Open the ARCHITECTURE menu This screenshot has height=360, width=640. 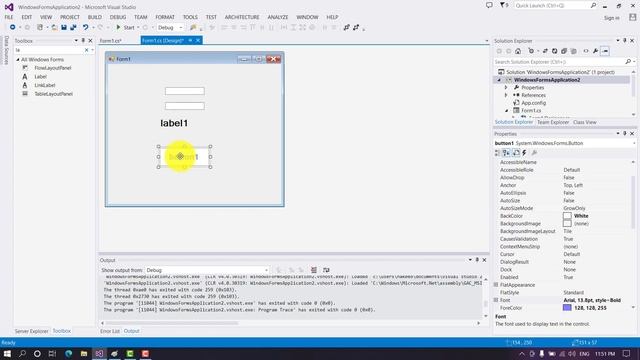click(242, 17)
